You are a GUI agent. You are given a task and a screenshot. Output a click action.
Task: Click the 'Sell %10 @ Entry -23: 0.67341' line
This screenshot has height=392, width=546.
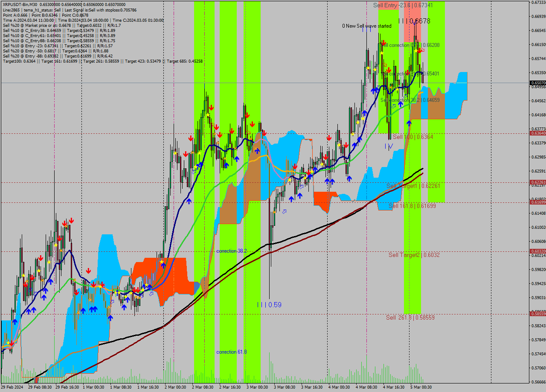point(58,46)
